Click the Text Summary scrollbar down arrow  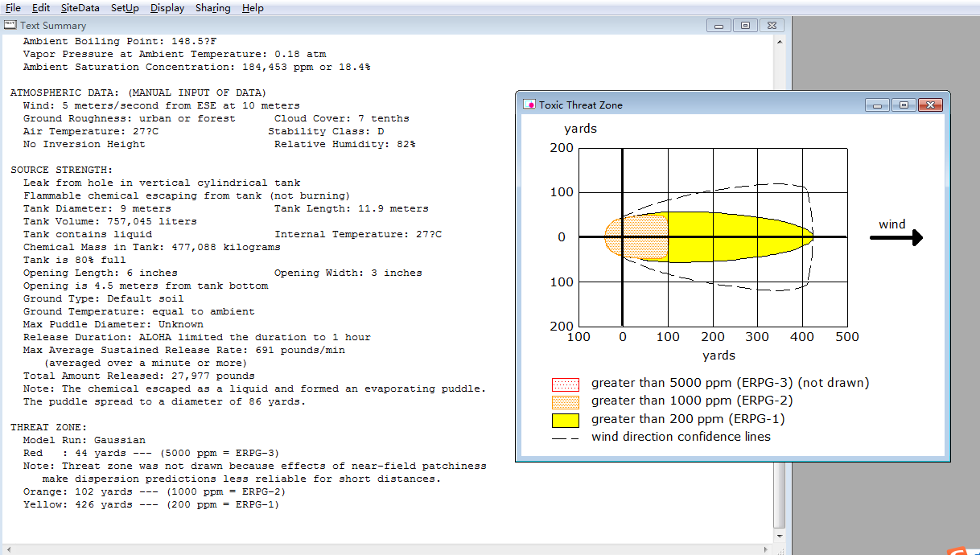pyautogui.click(x=778, y=535)
